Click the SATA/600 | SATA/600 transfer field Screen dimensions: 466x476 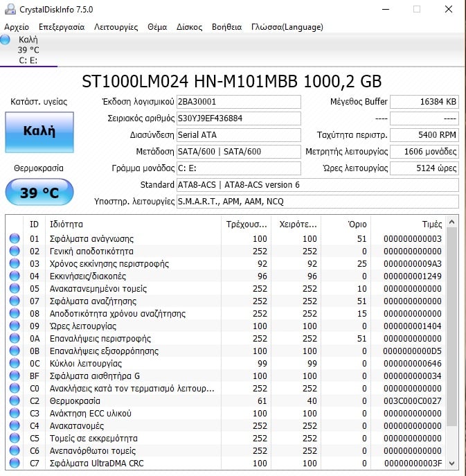point(239,152)
